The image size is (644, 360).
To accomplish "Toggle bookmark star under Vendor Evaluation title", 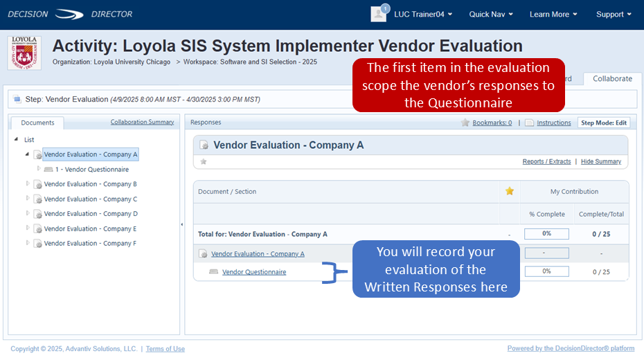I will 204,162.
